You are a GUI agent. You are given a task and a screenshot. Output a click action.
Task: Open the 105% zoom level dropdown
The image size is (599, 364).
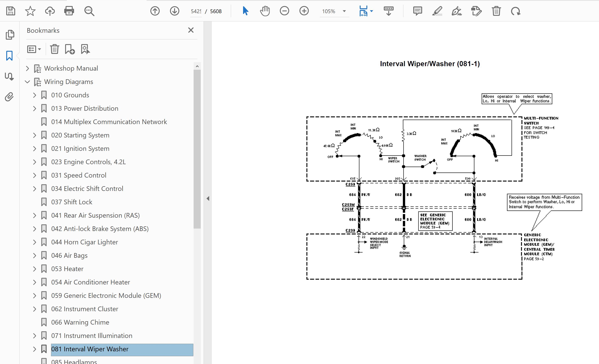pyautogui.click(x=344, y=11)
